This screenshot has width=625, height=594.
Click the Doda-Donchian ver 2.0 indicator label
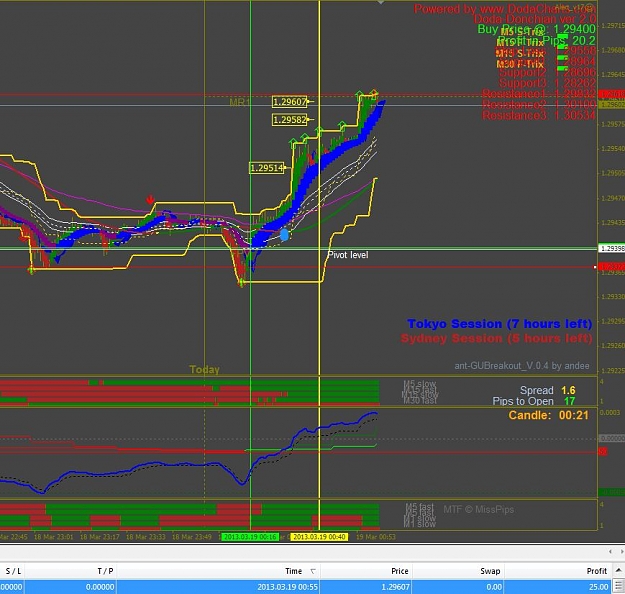tap(535, 19)
